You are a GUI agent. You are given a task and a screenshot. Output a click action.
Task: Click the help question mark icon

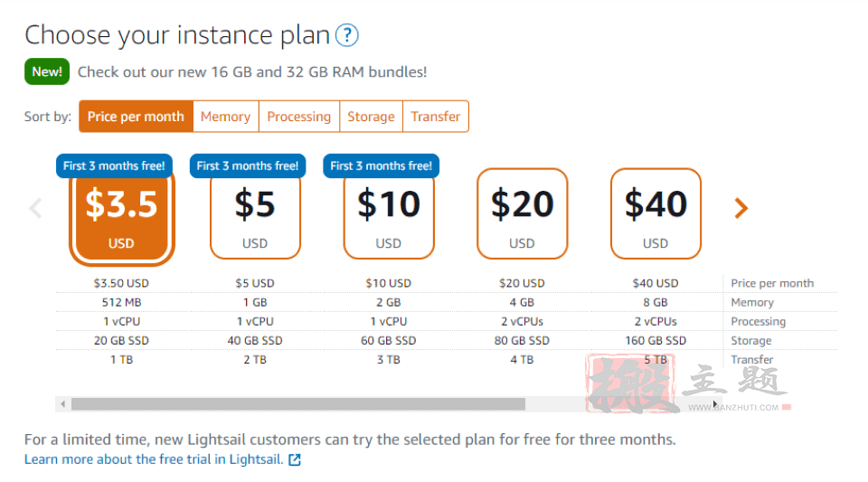pos(347,35)
